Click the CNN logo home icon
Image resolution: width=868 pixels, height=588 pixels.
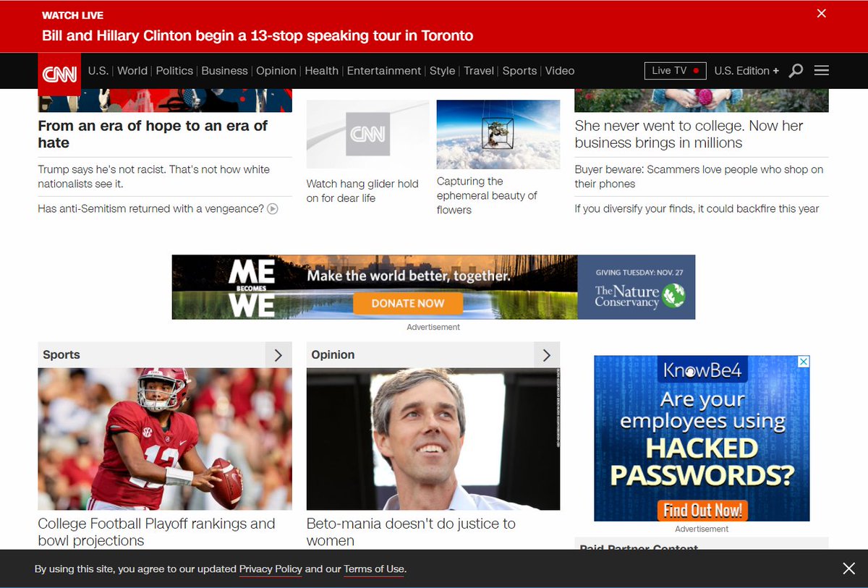click(59, 74)
